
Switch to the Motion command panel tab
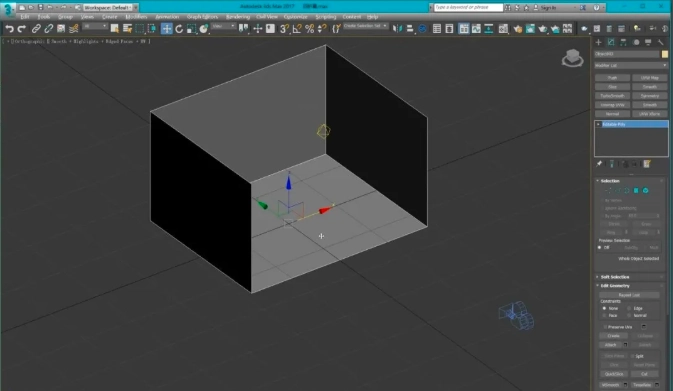636,42
